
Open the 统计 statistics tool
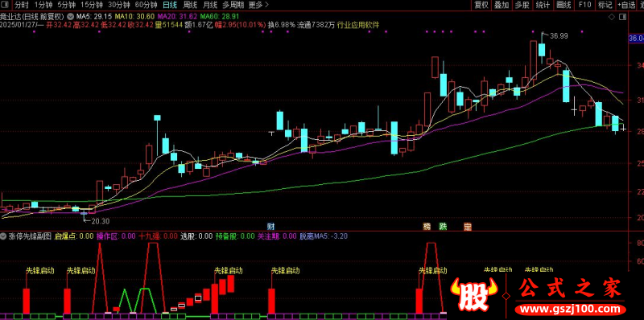543,5
